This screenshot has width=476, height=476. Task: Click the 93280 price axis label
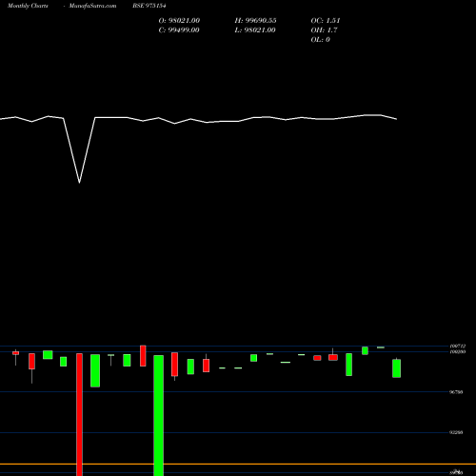point(456,432)
